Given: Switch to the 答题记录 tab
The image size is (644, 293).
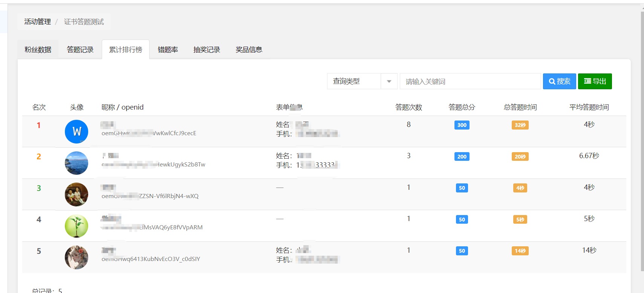Looking at the screenshot, I should [80, 49].
